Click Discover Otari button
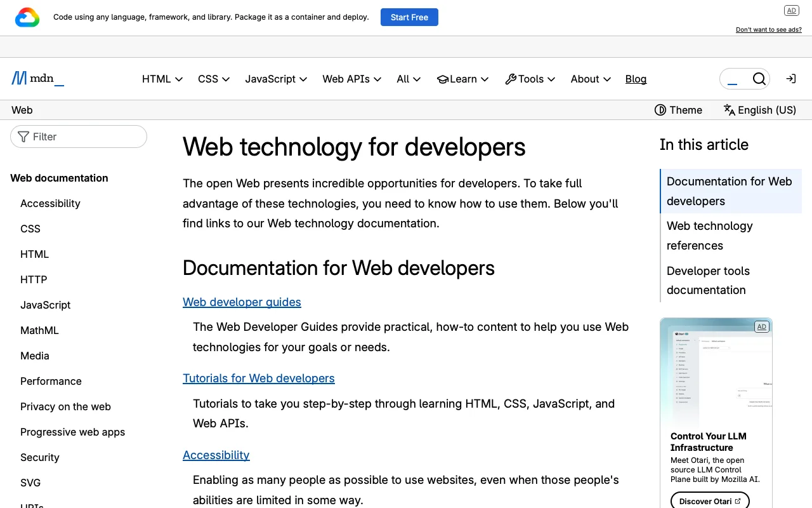This screenshot has height=508, width=812. point(710,501)
